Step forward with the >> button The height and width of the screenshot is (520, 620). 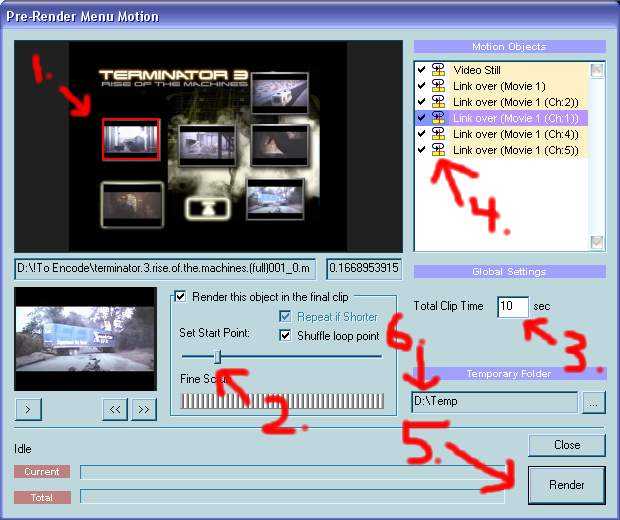click(144, 409)
